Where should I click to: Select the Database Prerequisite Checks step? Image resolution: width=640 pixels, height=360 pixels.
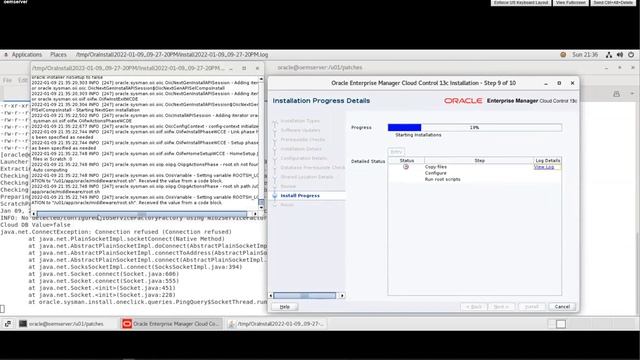313,167
